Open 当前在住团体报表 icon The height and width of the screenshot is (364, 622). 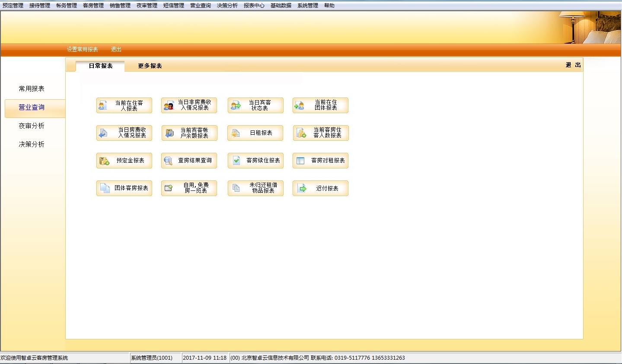pos(299,105)
